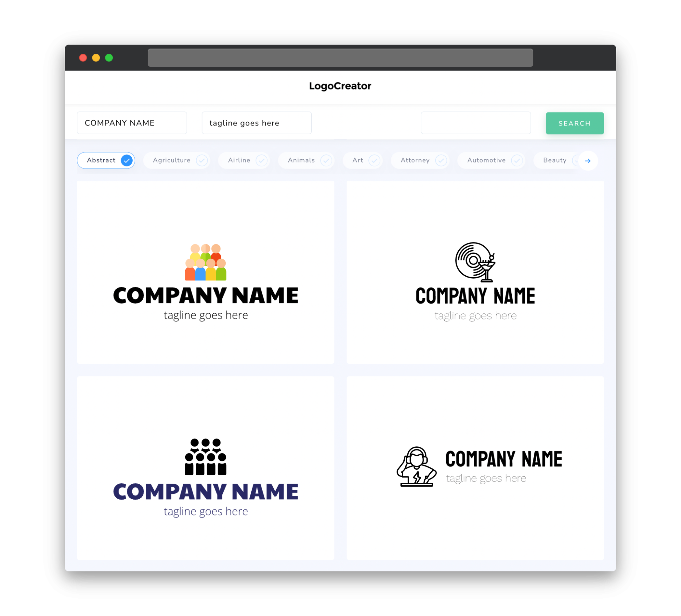681x616 pixels.
Task: Toggle the Abstract category filter on
Action: pos(107,160)
